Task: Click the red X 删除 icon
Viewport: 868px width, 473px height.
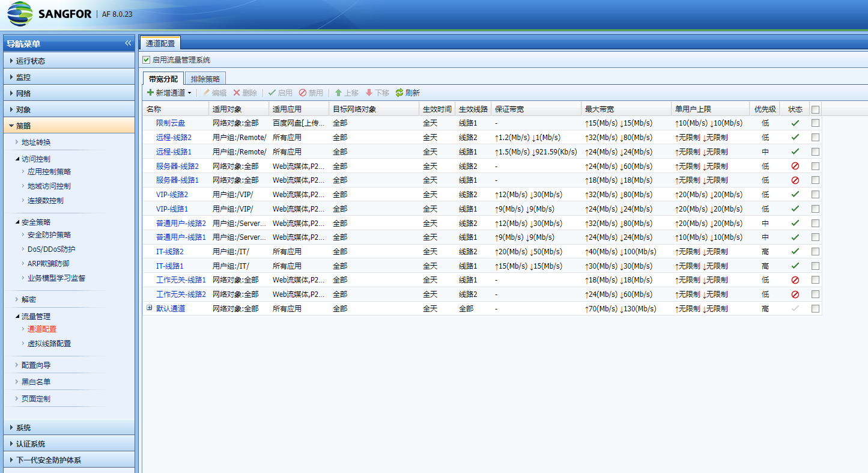Action: [237, 93]
